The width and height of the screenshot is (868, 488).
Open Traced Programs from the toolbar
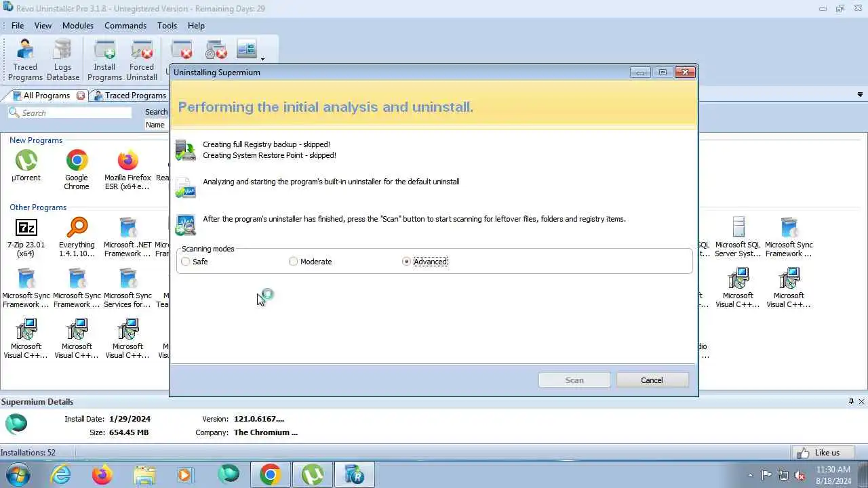point(25,60)
